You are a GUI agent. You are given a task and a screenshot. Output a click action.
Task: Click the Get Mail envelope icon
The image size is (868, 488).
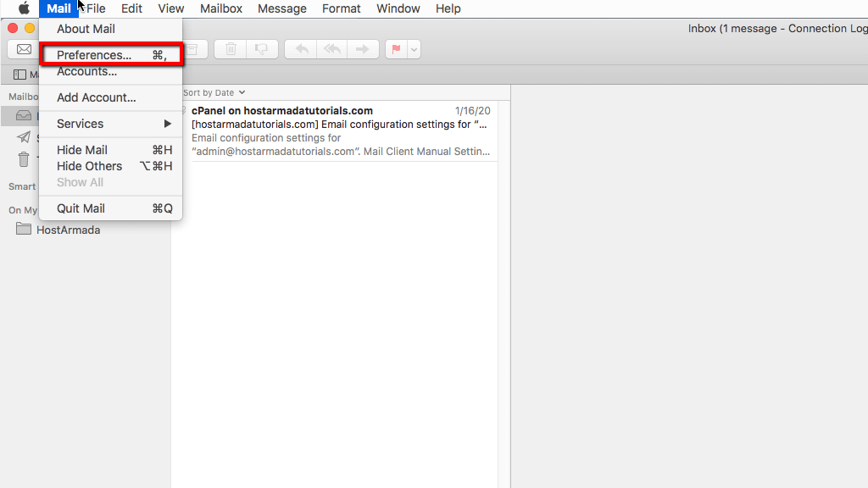point(24,49)
